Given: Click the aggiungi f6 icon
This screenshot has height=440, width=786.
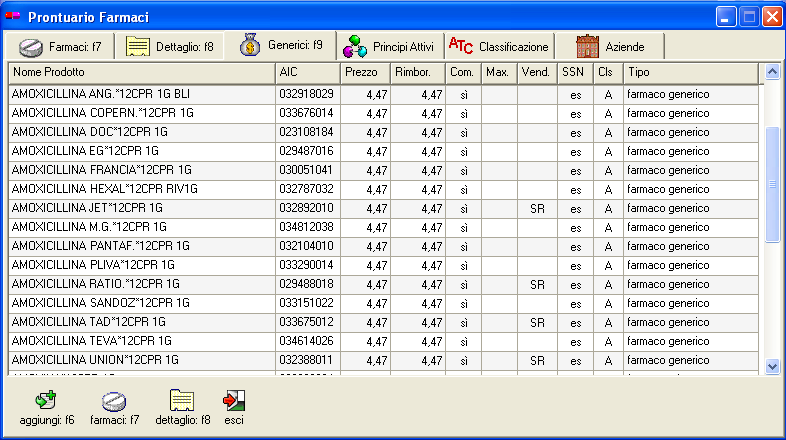Looking at the screenshot, I should [x=46, y=401].
